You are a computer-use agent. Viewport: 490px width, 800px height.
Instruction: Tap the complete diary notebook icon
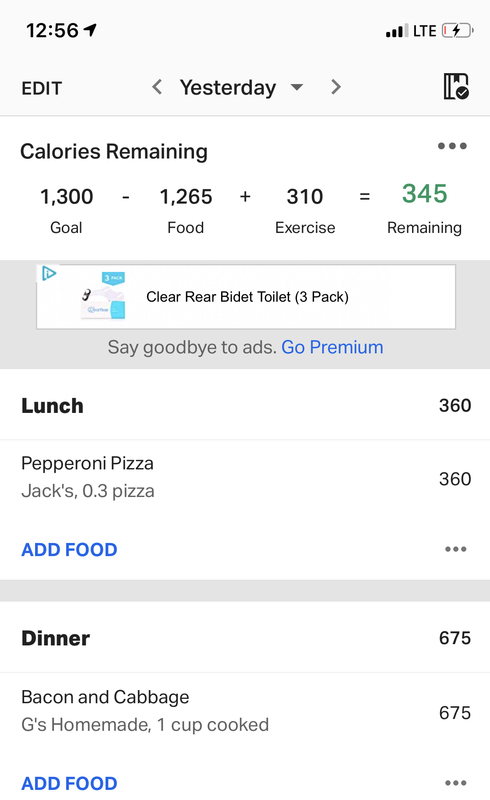point(456,86)
